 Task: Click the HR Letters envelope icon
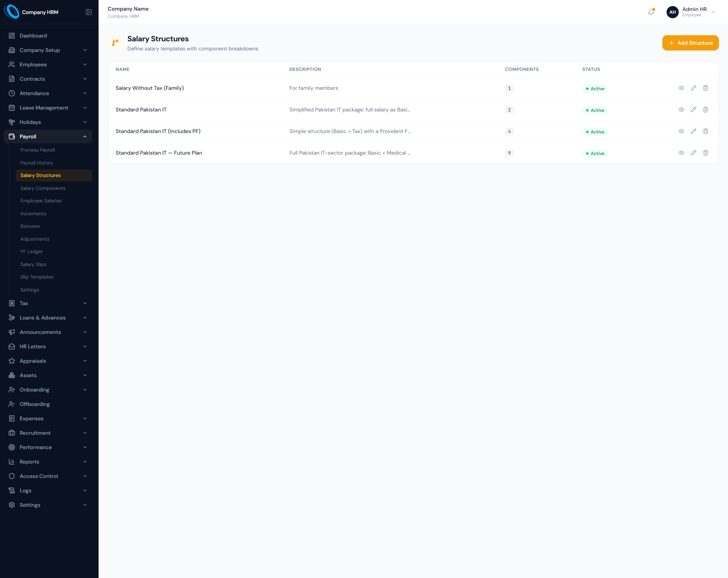[12, 346]
